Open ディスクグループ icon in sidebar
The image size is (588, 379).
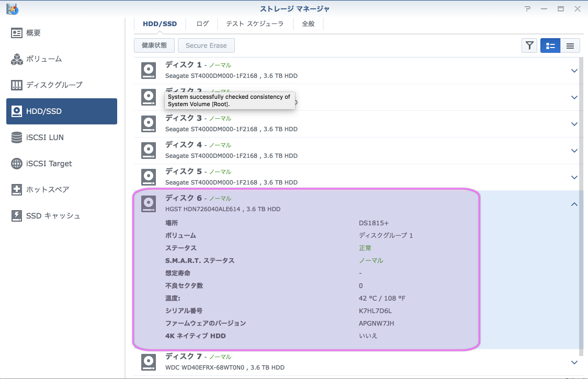coord(17,85)
